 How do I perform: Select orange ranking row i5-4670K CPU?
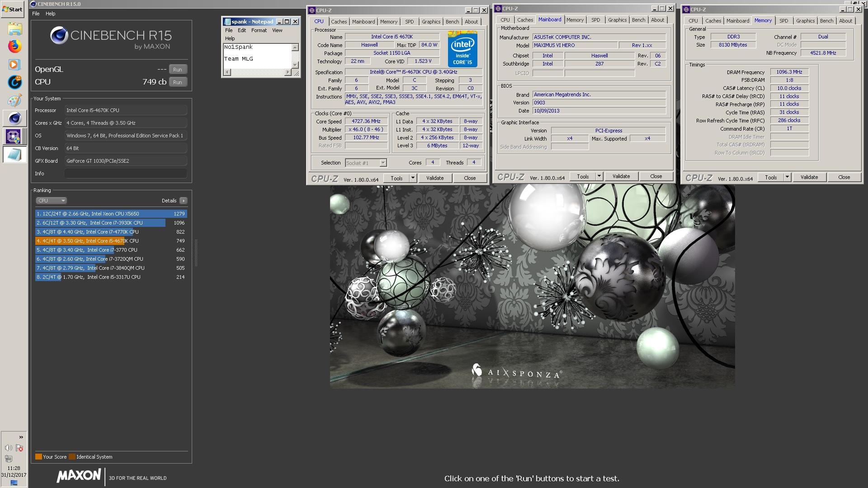point(111,241)
